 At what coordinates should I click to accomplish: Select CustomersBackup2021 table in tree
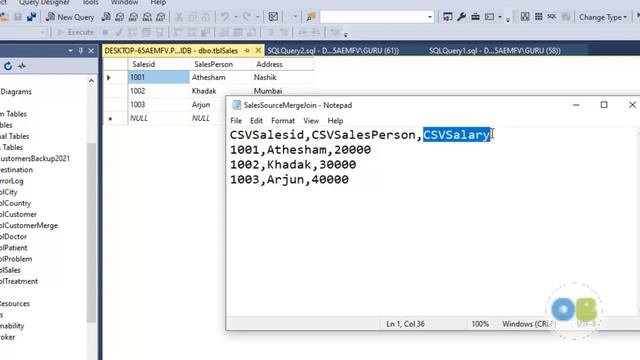(x=35, y=158)
